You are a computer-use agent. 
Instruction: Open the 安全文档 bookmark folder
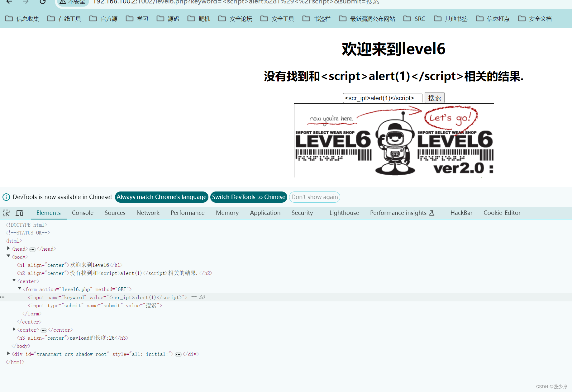535,19
